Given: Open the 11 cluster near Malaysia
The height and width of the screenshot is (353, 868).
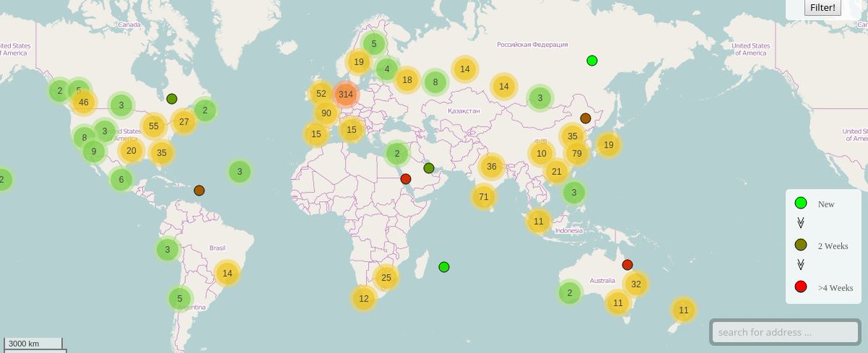Looking at the screenshot, I should [x=539, y=221].
